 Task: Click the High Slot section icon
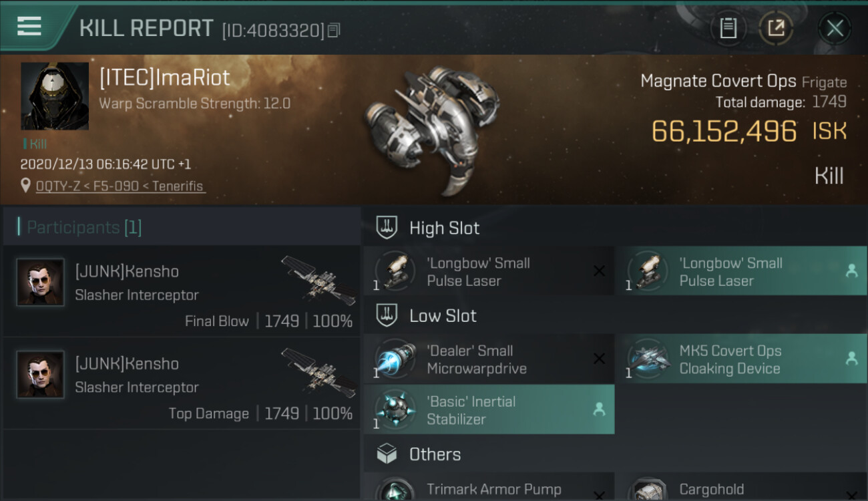(x=387, y=228)
